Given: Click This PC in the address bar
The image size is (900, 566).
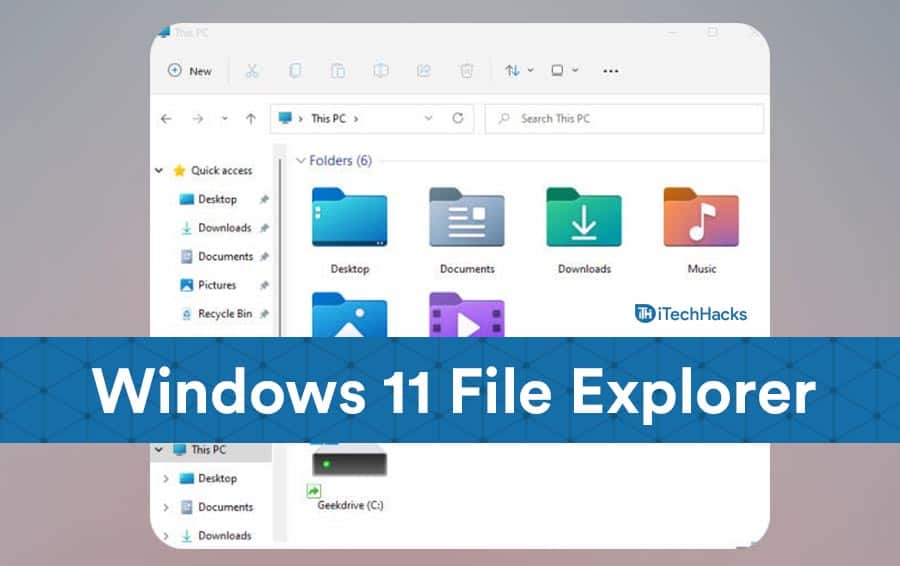Looking at the screenshot, I should pyautogui.click(x=328, y=119).
